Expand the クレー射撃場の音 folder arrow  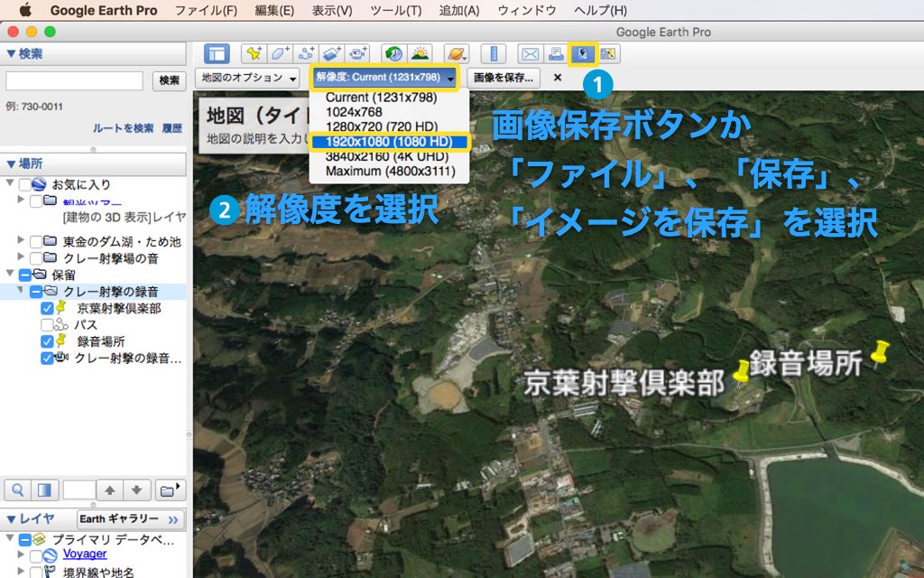[x=22, y=256]
